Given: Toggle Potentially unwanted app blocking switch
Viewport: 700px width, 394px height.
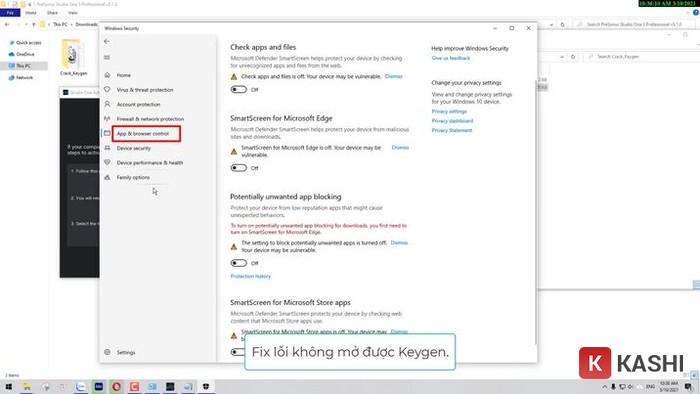Looking at the screenshot, I should tap(239, 263).
